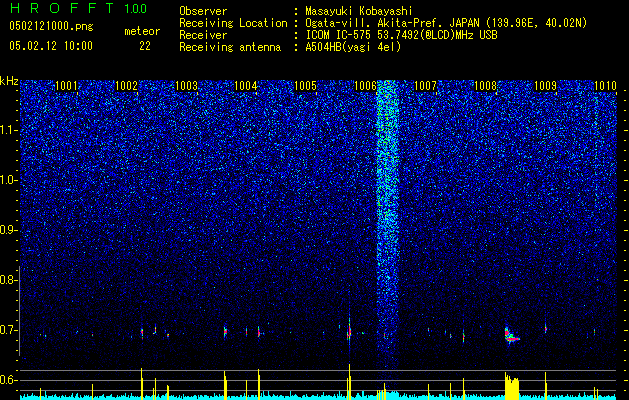Image resolution: width=629 pixels, height=400 pixels.
Task: Click the 1005 time marker
Action: pyautogui.click(x=306, y=86)
